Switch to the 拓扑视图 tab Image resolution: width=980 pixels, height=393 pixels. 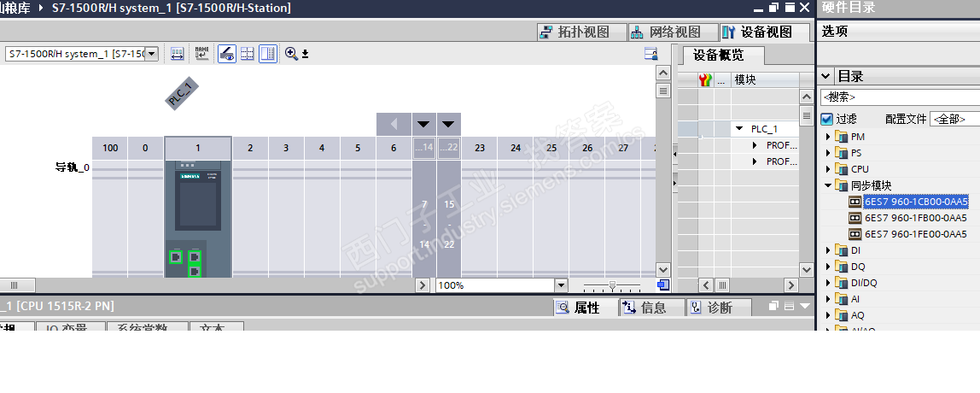tap(582, 32)
